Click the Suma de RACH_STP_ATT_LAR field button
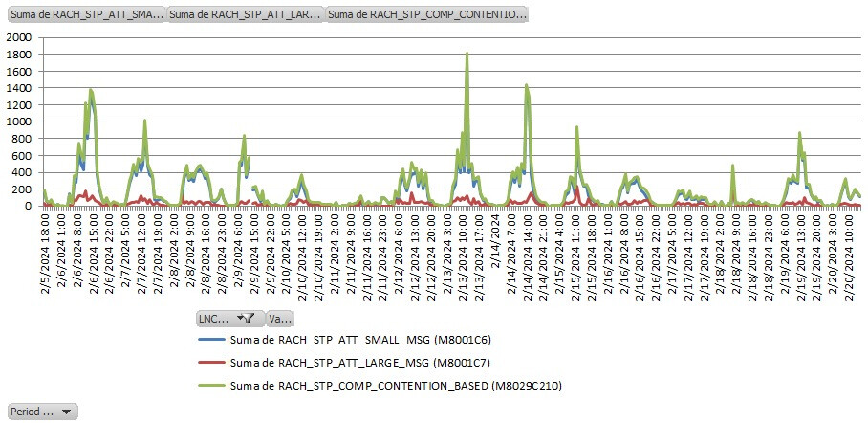This screenshot has width=868, height=423. click(246, 16)
